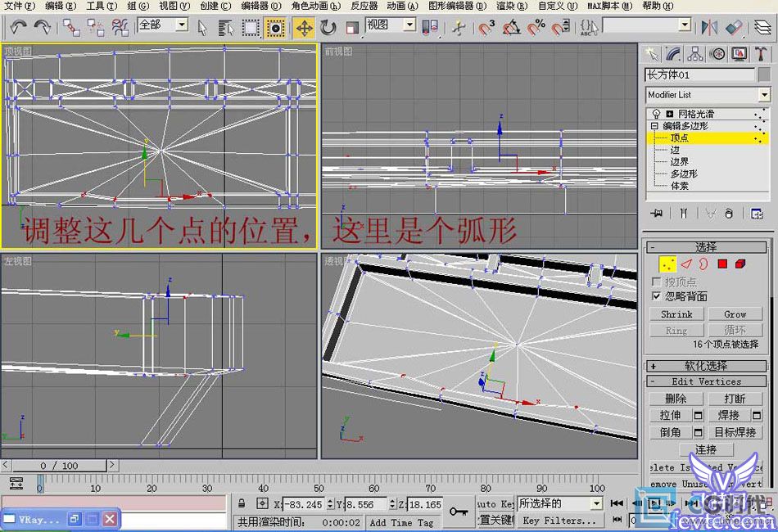Open the 编辑 menu
Viewport: 778px width, 532px height.
pos(60,6)
